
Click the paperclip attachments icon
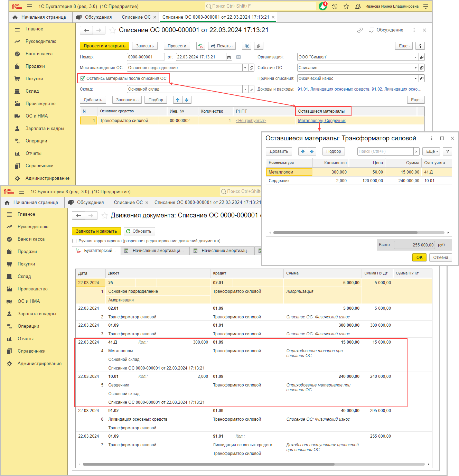tap(259, 46)
